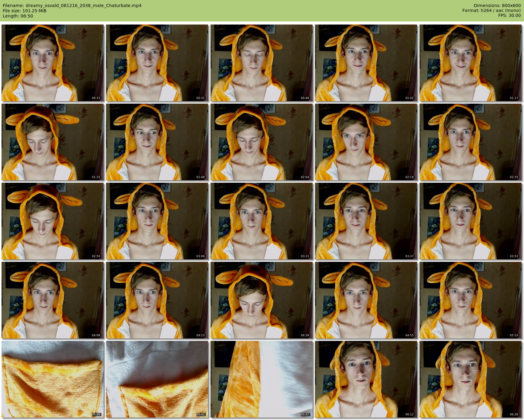The image size is (524, 420).
Task: Select the FPS 30.00 text
Action: coord(509,16)
